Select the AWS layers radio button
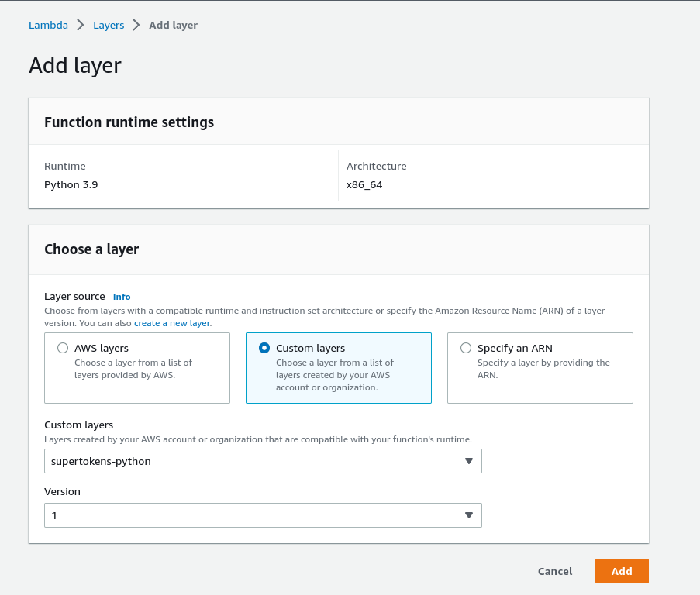Screen dimensions: 700x595 [x=63, y=348]
